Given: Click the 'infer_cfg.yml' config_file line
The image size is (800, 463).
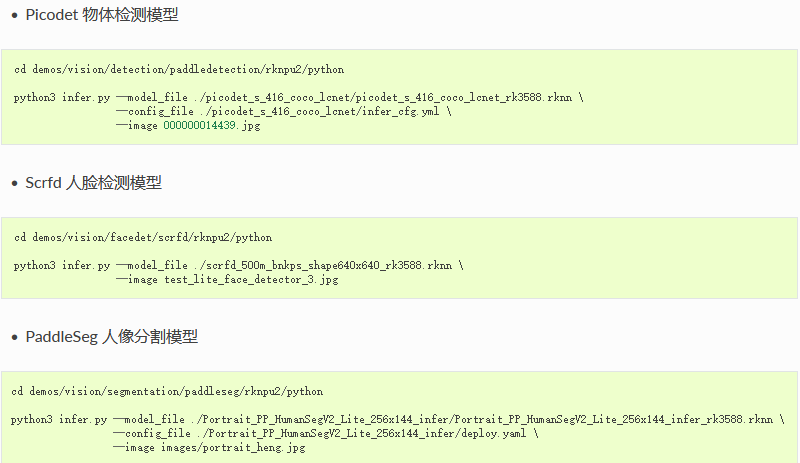Looking at the screenshot, I should point(284,111).
